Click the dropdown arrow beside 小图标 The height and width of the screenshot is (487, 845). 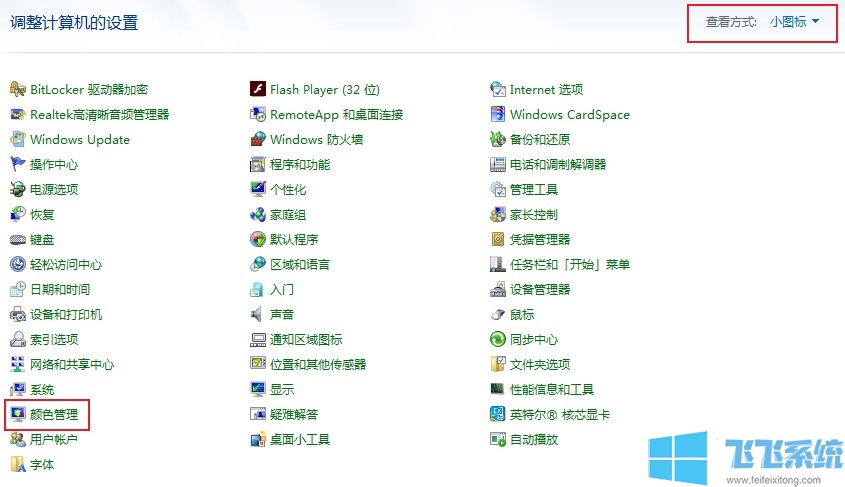tap(816, 22)
